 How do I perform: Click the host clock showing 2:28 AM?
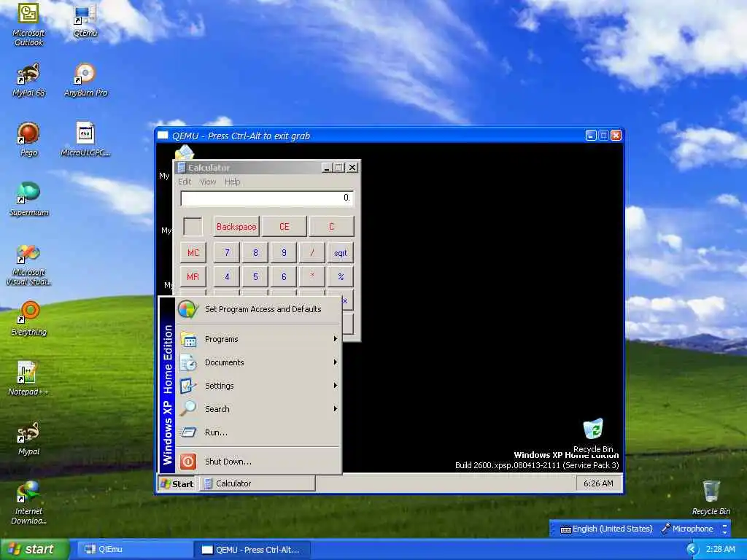(720, 550)
